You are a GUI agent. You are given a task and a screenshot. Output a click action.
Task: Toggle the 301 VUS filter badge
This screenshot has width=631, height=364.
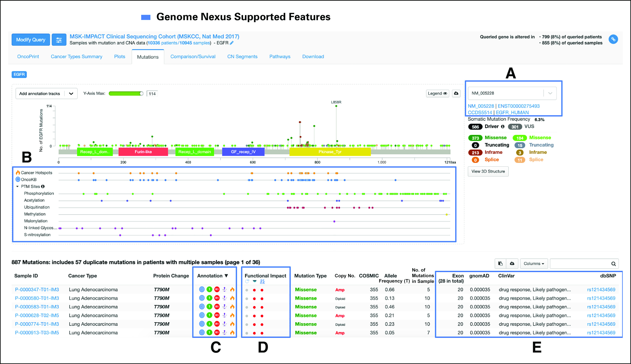click(x=515, y=127)
